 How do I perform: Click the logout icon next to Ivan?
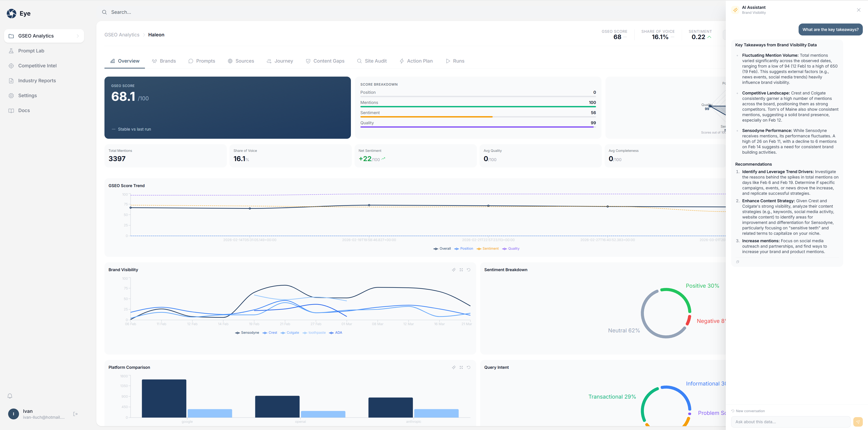tap(76, 414)
